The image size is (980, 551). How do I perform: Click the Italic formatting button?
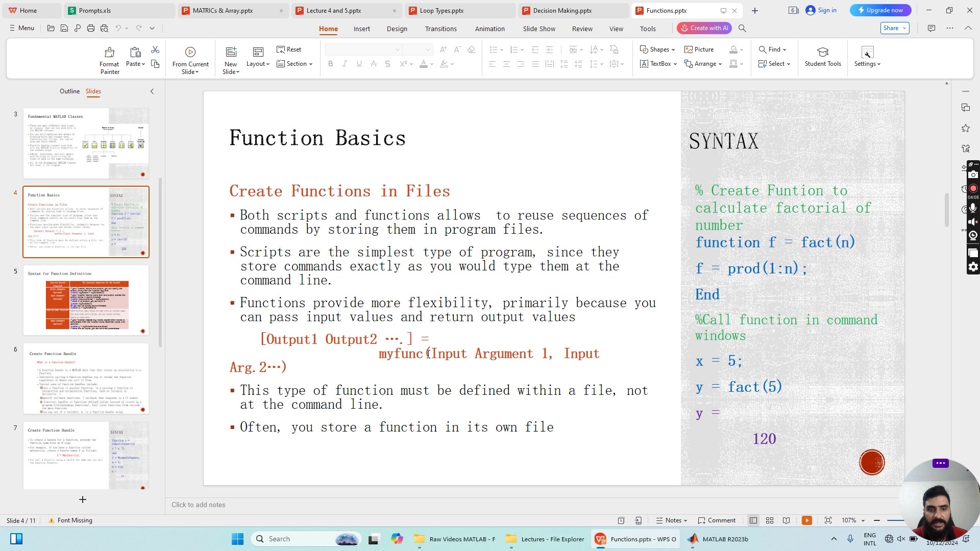tap(345, 64)
